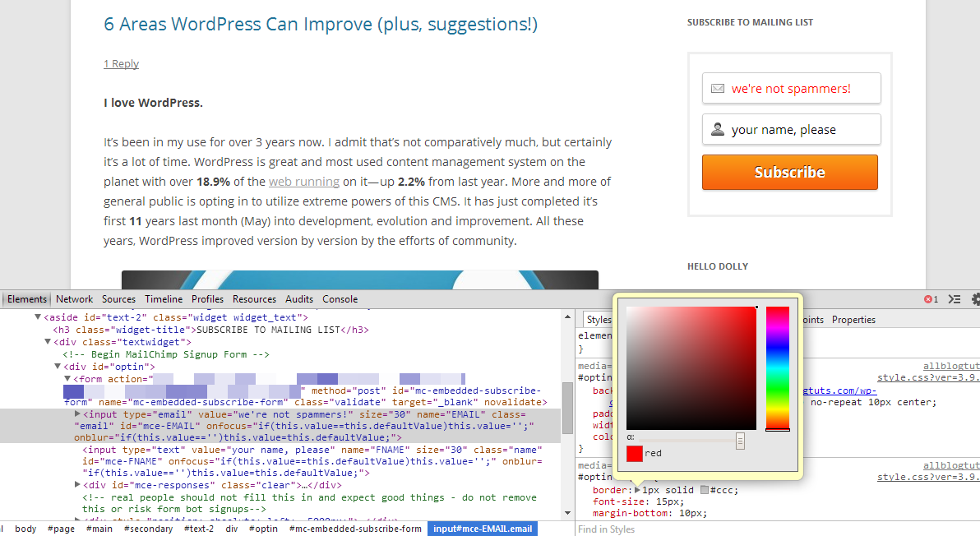Collapse the aside#text-2 node
The image size is (980, 536).
click(38, 317)
